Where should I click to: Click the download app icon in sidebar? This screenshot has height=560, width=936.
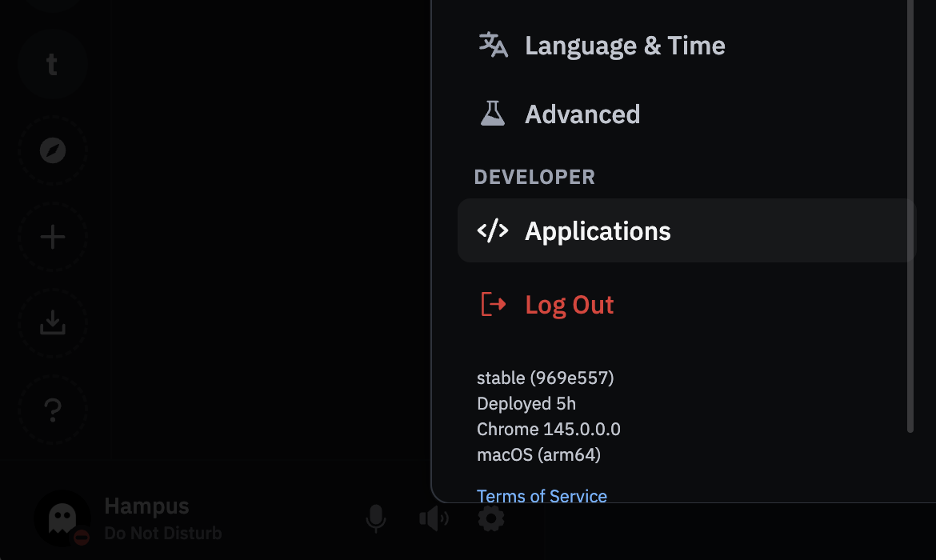pyautogui.click(x=53, y=323)
